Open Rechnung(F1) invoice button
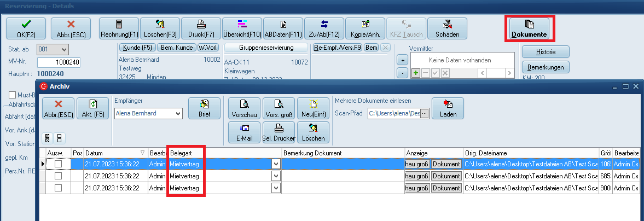Screen dimensions: 644x221 tap(119, 28)
